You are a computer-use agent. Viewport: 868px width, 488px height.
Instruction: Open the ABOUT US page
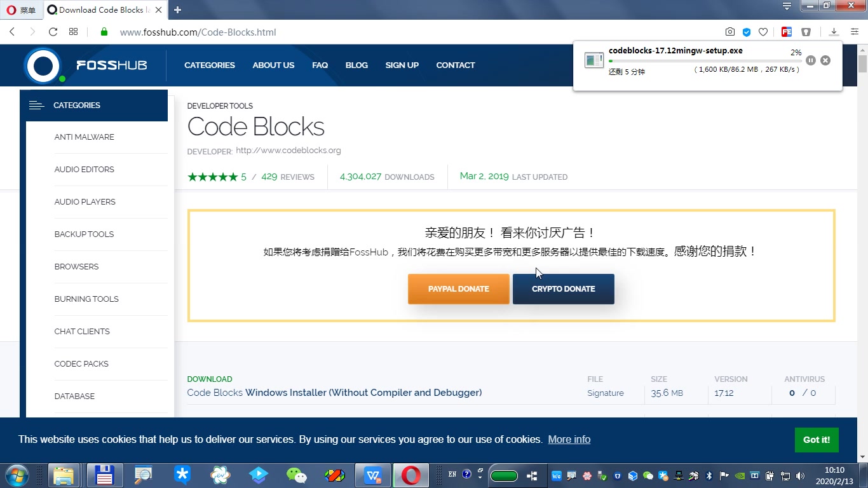(x=273, y=65)
